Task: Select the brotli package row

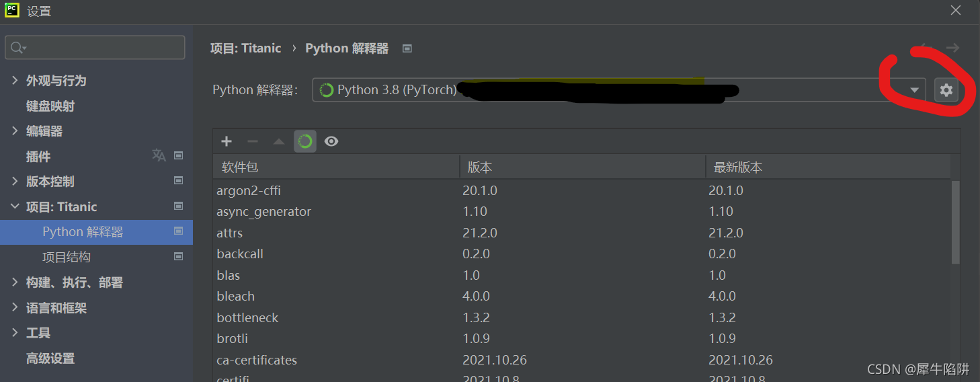Action: pos(582,338)
